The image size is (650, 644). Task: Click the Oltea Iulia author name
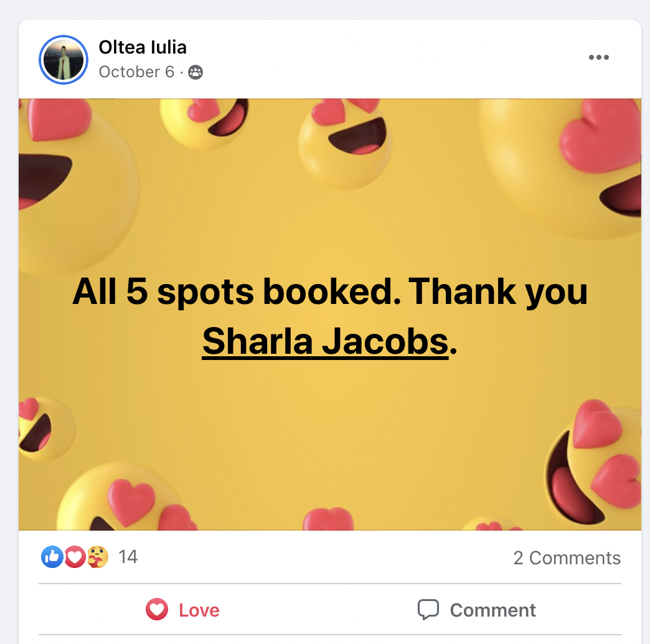point(143,47)
